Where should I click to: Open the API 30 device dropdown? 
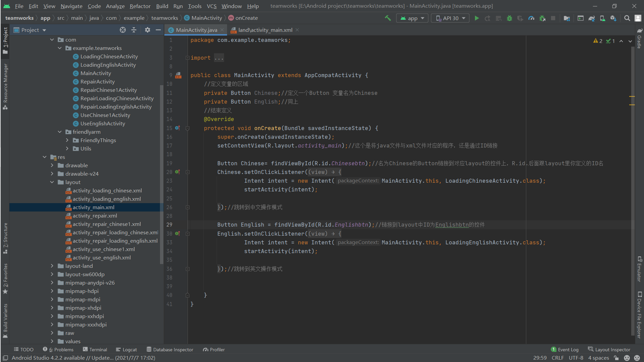450,18
